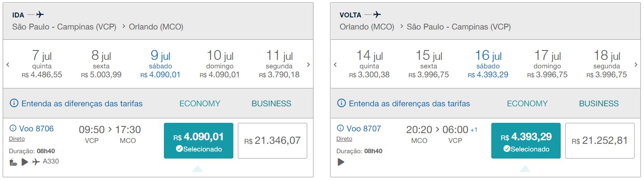Select the Economy fare R$ 4.090,01

tap(199, 141)
